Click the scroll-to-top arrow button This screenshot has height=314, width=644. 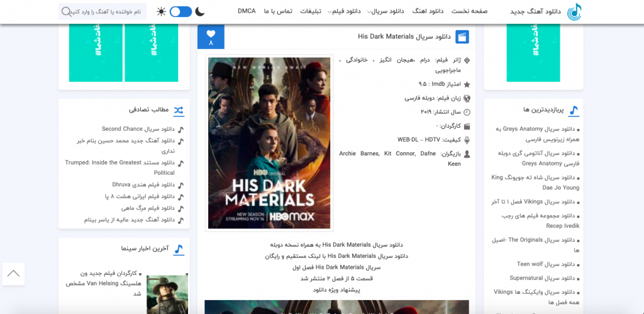coord(13,274)
